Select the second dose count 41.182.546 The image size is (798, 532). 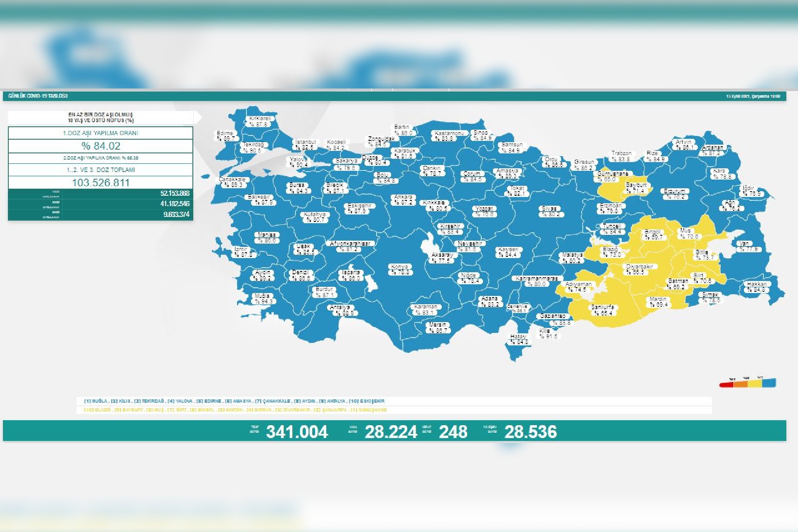click(175, 204)
